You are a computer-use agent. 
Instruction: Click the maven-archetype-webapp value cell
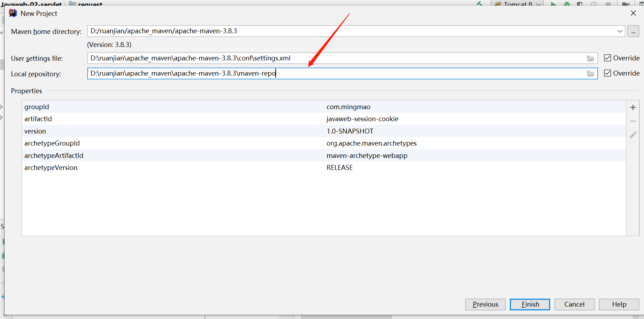tap(367, 155)
